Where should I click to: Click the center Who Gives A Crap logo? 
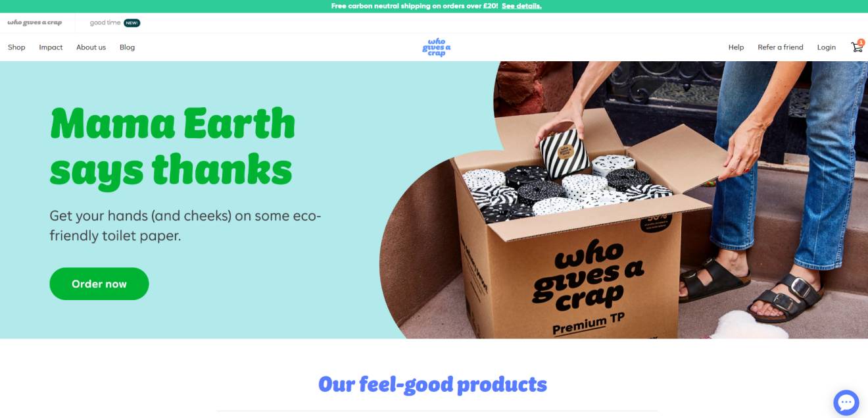tap(437, 47)
